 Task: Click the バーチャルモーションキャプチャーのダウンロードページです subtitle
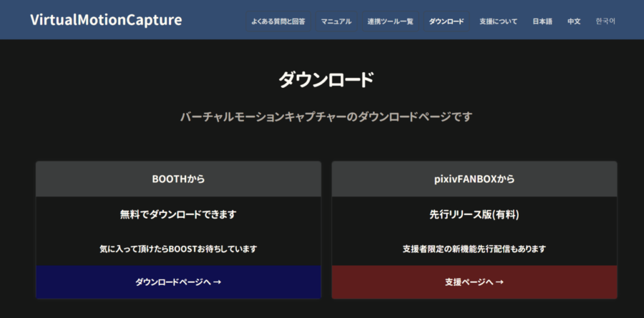[326, 116]
